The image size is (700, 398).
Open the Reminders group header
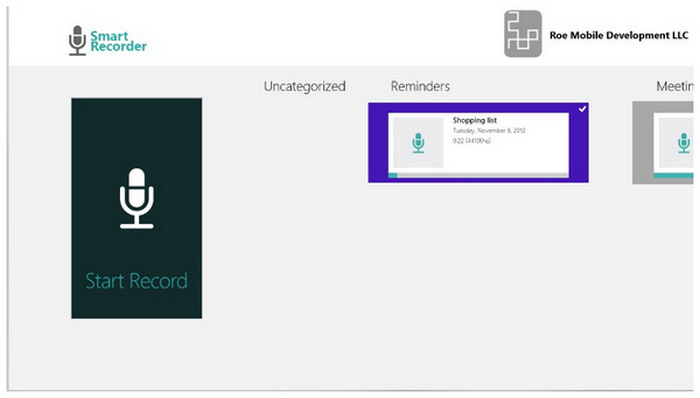pos(420,86)
